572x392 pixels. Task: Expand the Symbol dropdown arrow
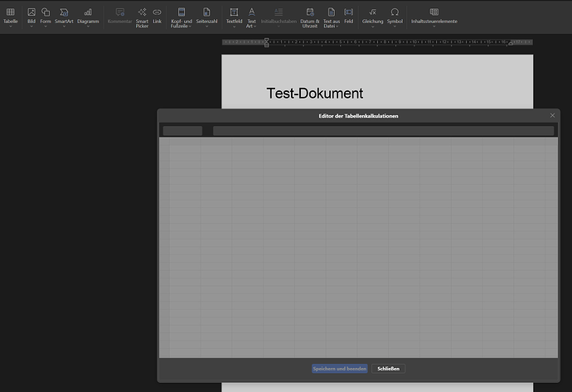pyautogui.click(x=395, y=27)
